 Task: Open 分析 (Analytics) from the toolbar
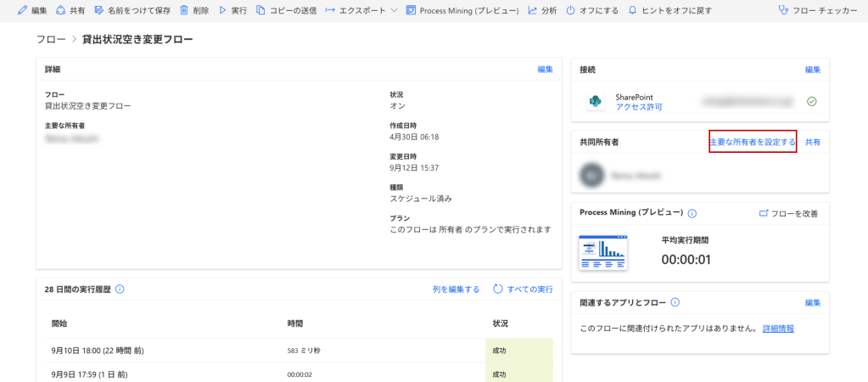542,10
